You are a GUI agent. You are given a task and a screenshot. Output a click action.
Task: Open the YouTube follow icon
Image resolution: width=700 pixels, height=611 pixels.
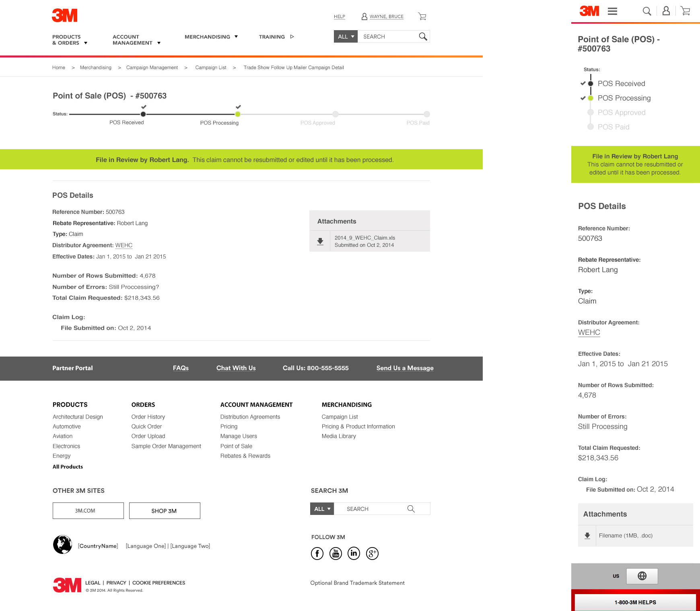[336, 554]
